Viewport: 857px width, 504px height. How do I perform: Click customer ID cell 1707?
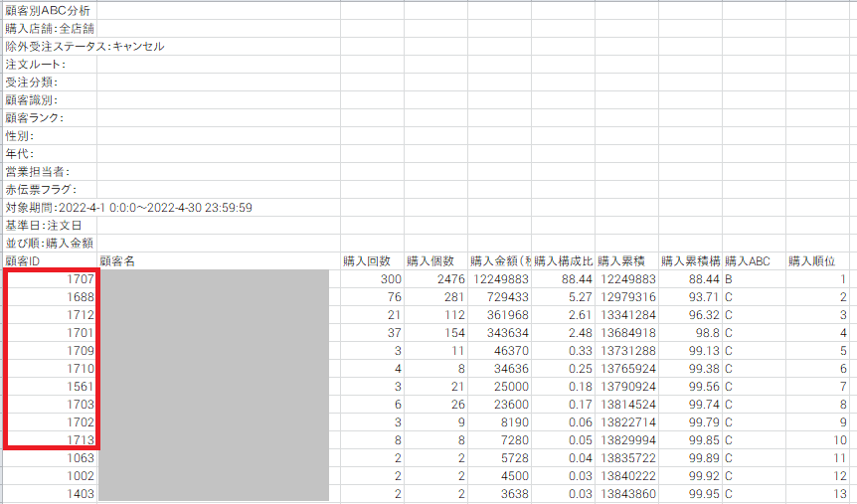click(50, 279)
